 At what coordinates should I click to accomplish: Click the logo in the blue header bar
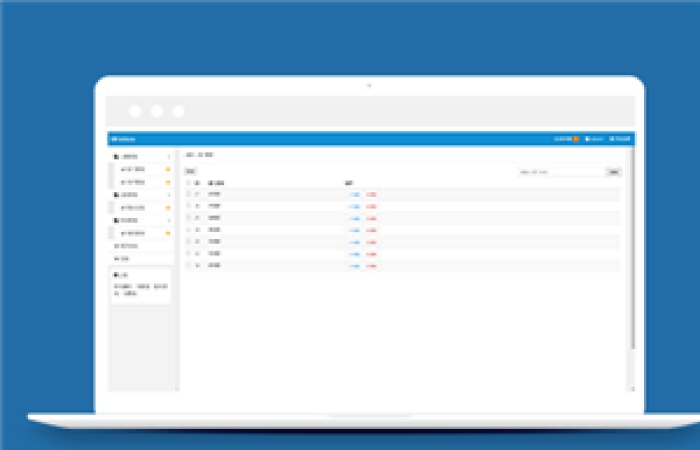pyautogui.click(x=123, y=139)
